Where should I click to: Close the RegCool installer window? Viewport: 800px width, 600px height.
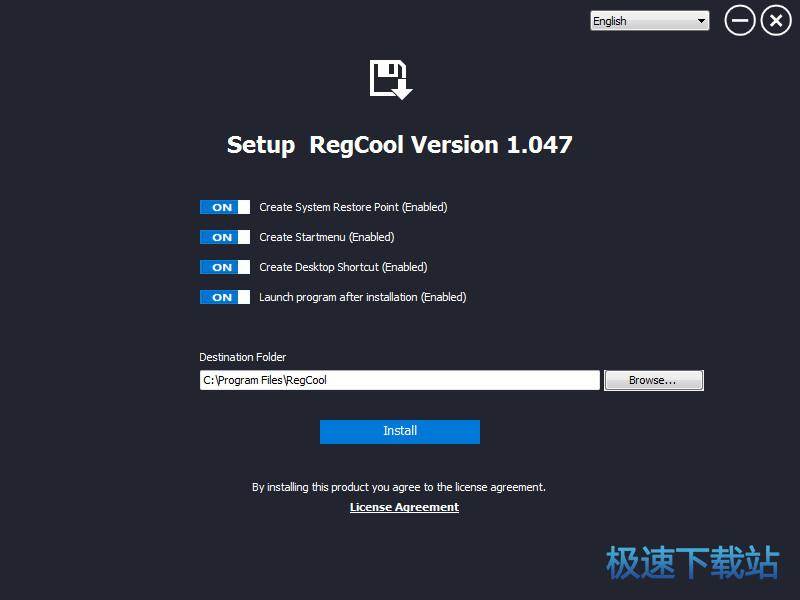(x=776, y=21)
